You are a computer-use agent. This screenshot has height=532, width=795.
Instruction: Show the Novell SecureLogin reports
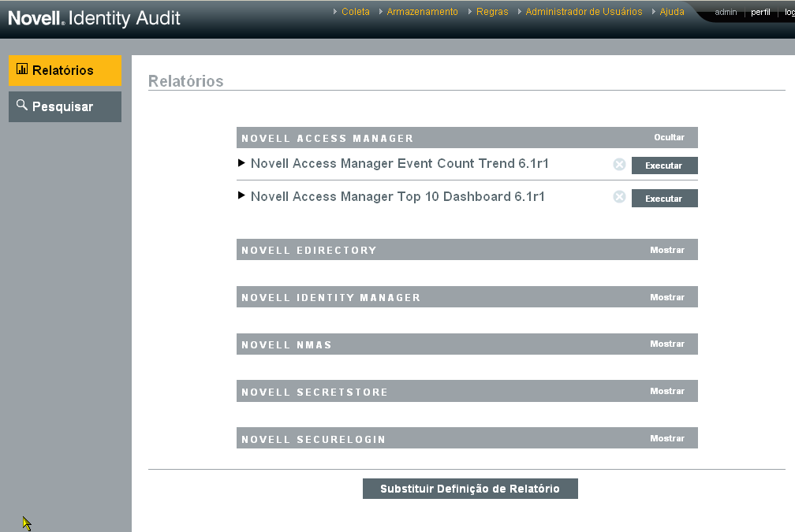point(667,438)
